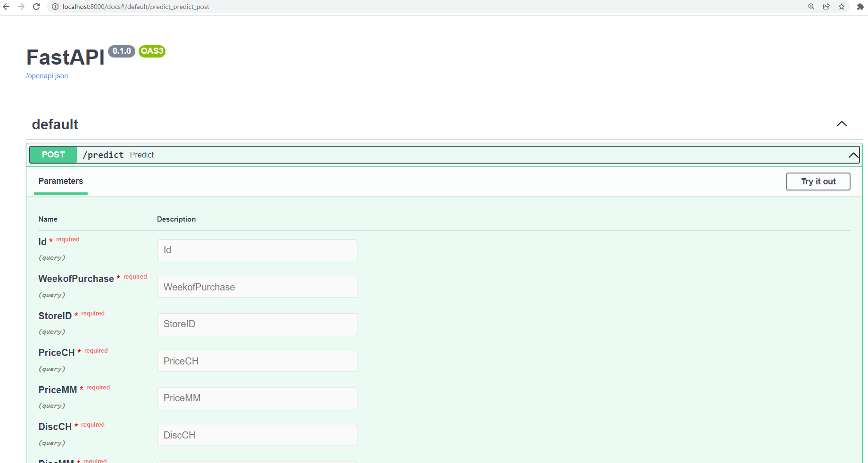
Task: Click the PriceCH input field
Action: pyautogui.click(x=257, y=362)
